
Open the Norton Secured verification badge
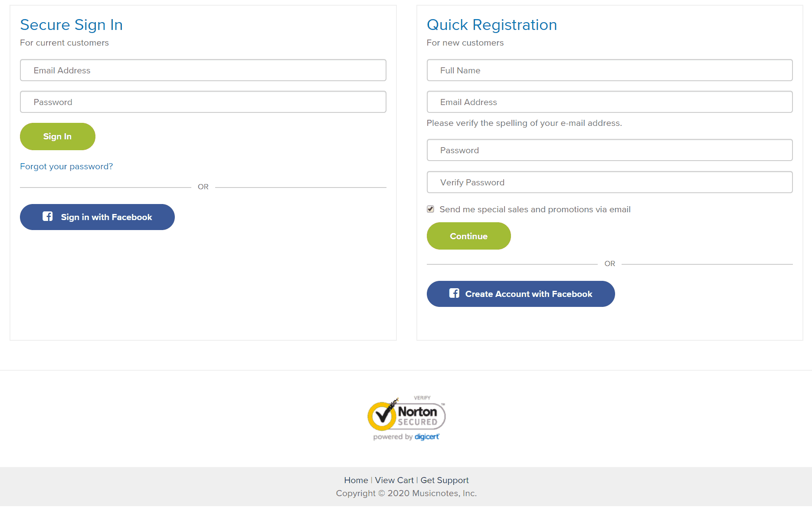(406, 418)
